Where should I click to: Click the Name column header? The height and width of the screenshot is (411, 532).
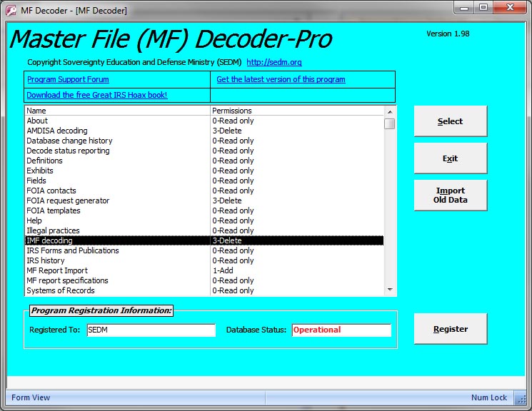point(117,111)
